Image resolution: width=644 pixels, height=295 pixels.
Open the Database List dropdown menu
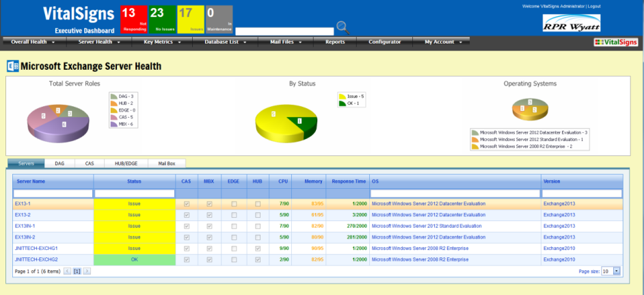point(225,42)
